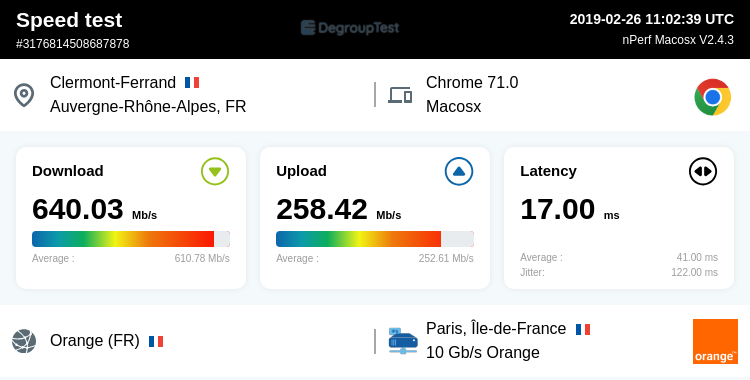Screen dimensions: 750x380
Task: Click the location pin icon
Action: [24, 95]
